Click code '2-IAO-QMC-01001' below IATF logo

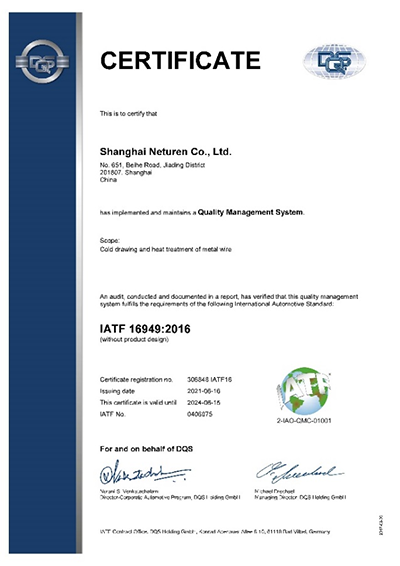pos(304,421)
